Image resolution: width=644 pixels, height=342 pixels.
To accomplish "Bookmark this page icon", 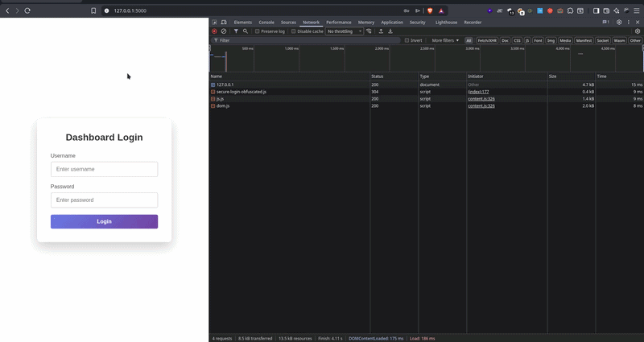I will [x=93, y=10].
